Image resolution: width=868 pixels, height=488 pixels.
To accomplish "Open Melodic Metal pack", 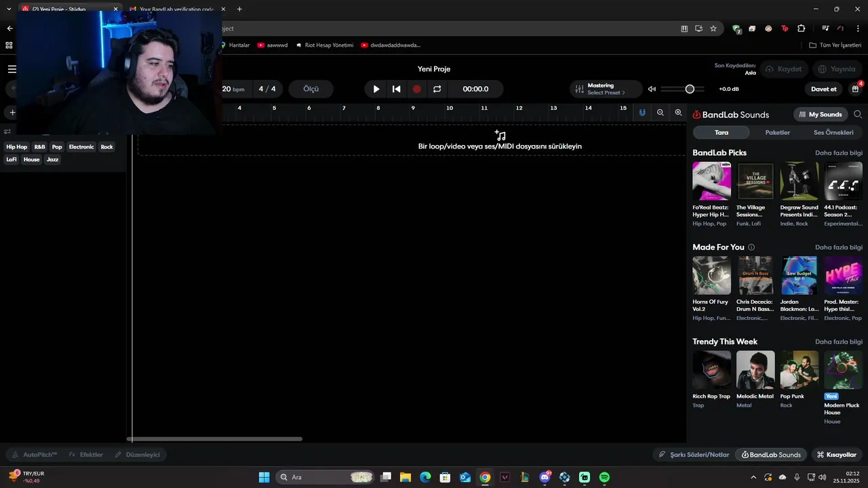I will (755, 369).
